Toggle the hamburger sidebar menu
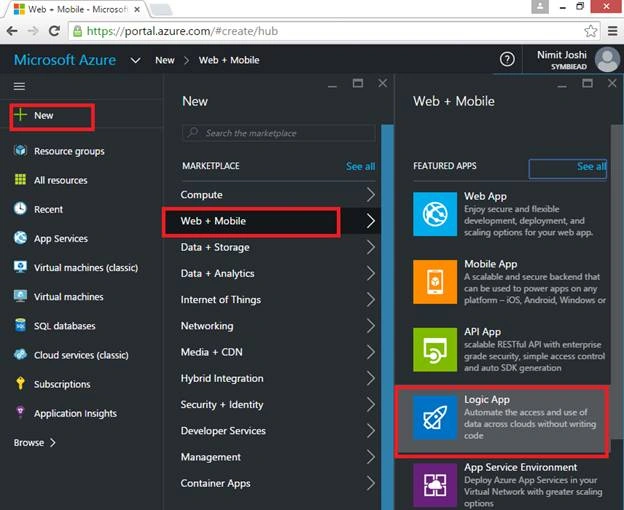Viewport: 624px width, 510px height. click(x=20, y=86)
